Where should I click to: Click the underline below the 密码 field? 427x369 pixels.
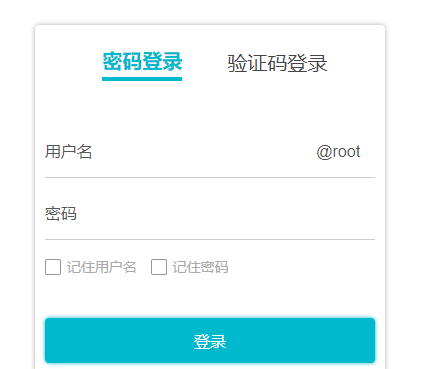pos(210,239)
